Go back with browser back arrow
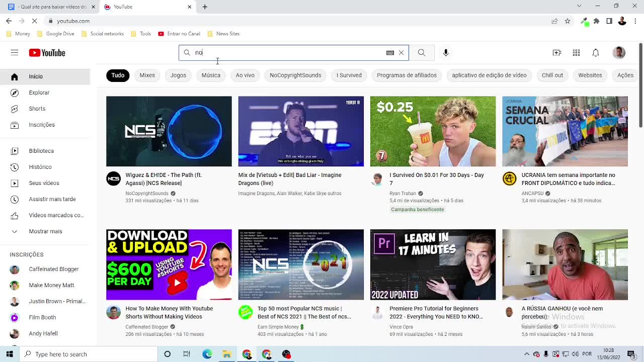644x362 pixels. 9,21
